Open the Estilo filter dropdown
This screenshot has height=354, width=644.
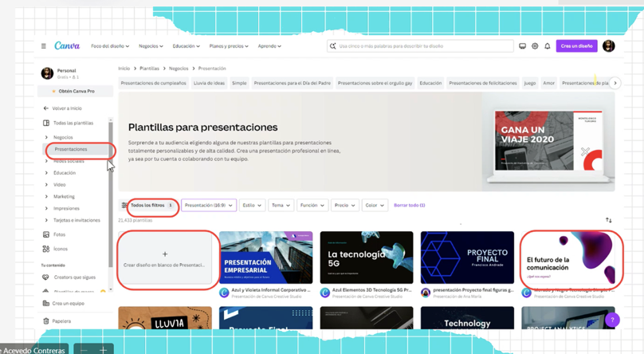point(252,205)
